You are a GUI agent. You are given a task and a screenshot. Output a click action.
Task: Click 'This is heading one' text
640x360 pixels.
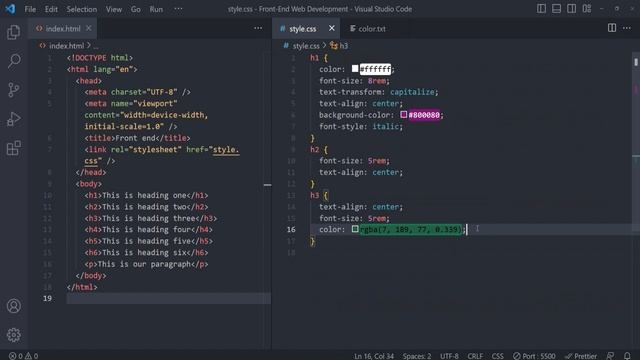coord(144,195)
